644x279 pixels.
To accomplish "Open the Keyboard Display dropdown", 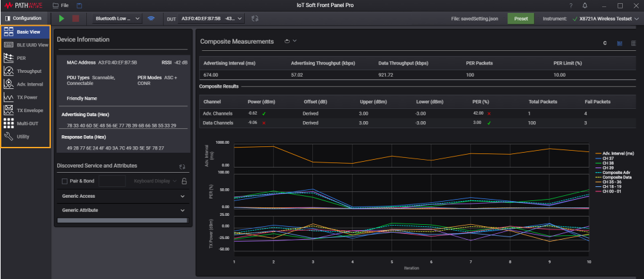I will click(x=155, y=181).
